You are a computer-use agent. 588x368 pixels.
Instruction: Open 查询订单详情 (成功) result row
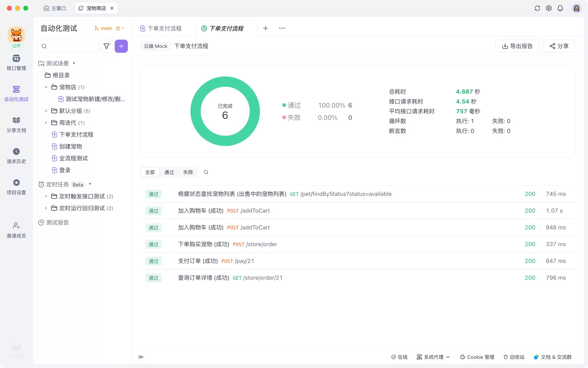pos(358,278)
